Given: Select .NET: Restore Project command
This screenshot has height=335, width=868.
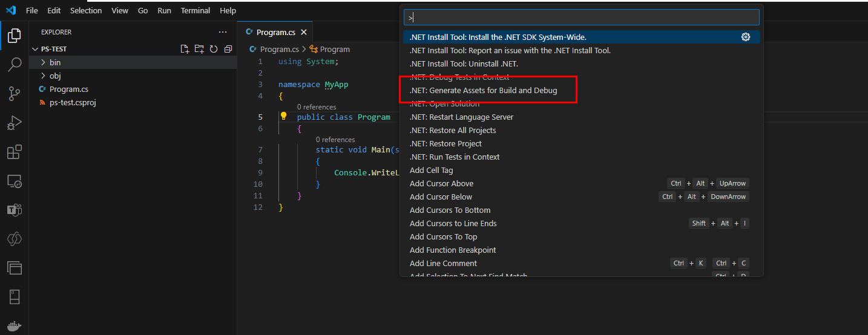Looking at the screenshot, I should pyautogui.click(x=581, y=143).
